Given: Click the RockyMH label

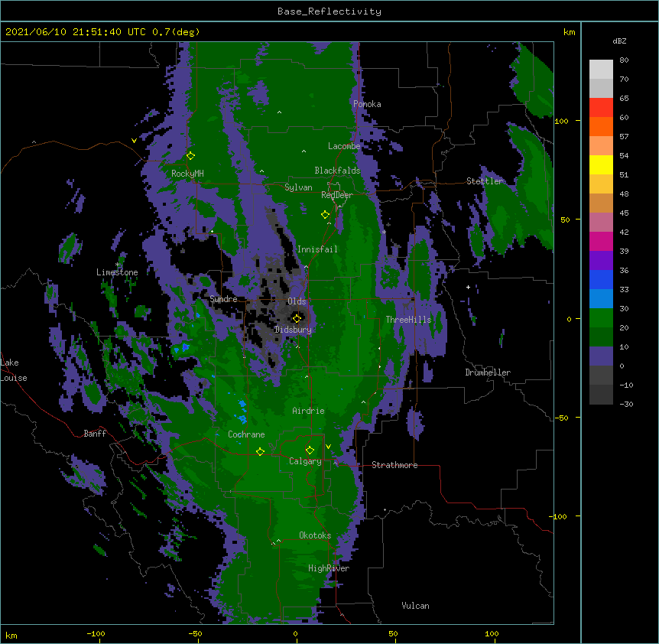Looking at the screenshot, I should pos(187,174).
